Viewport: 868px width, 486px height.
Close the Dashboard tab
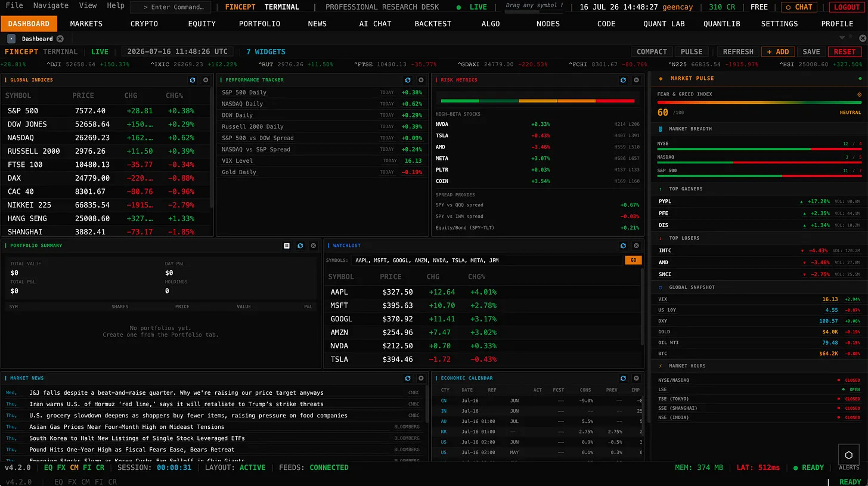(x=60, y=39)
